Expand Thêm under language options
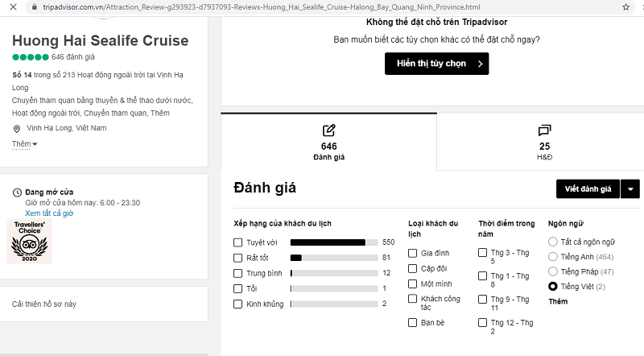 pos(558,301)
